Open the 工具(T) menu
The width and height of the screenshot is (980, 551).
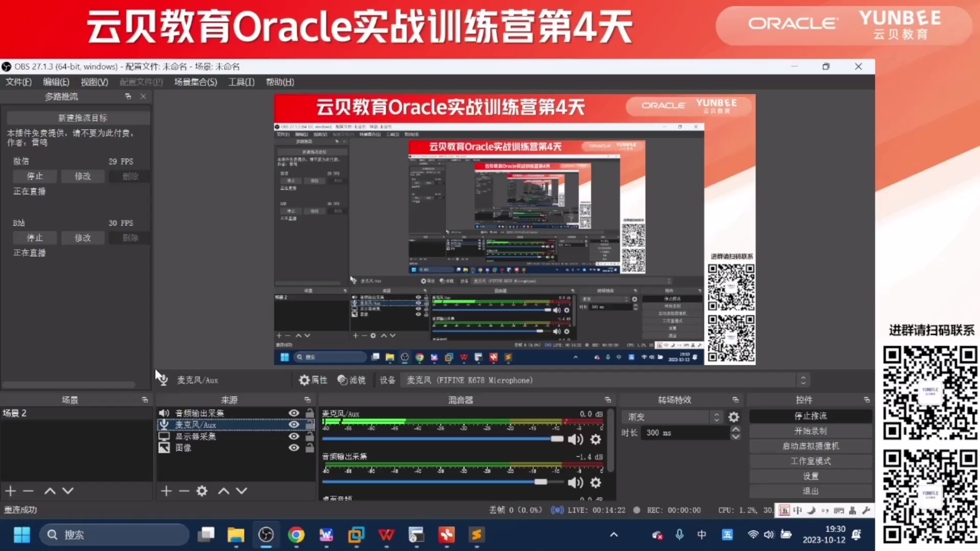point(241,82)
